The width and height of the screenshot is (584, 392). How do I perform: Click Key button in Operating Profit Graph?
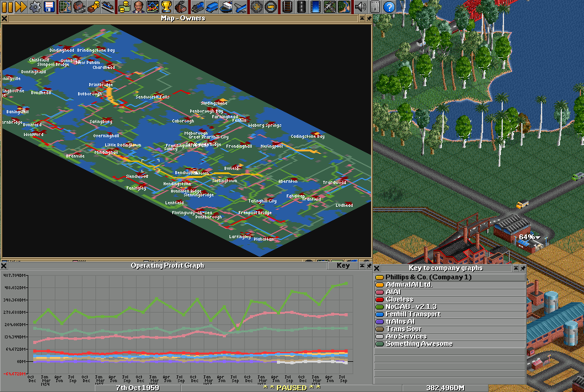[343, 266]
